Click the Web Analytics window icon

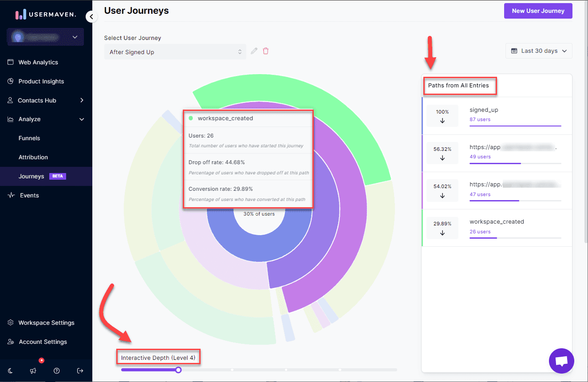coord(11,63)
